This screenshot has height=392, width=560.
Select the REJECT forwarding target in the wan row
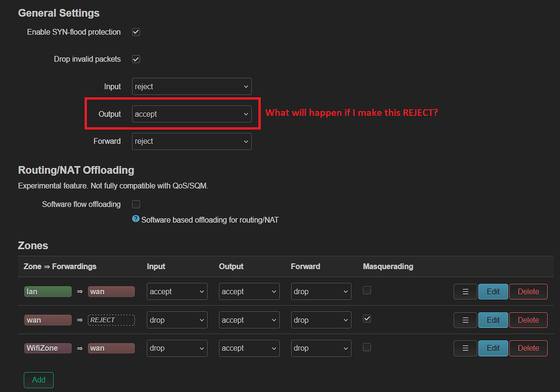tap(111, 320)
